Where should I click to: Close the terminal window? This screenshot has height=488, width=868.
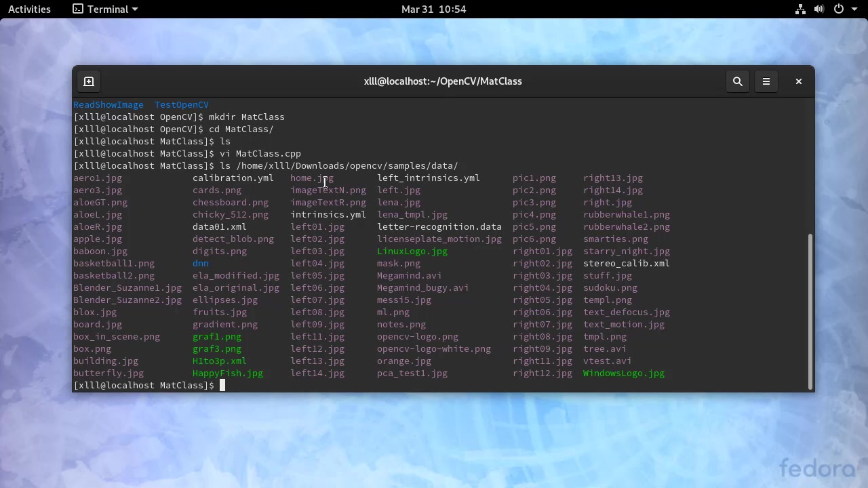click(x=799, y=81)
